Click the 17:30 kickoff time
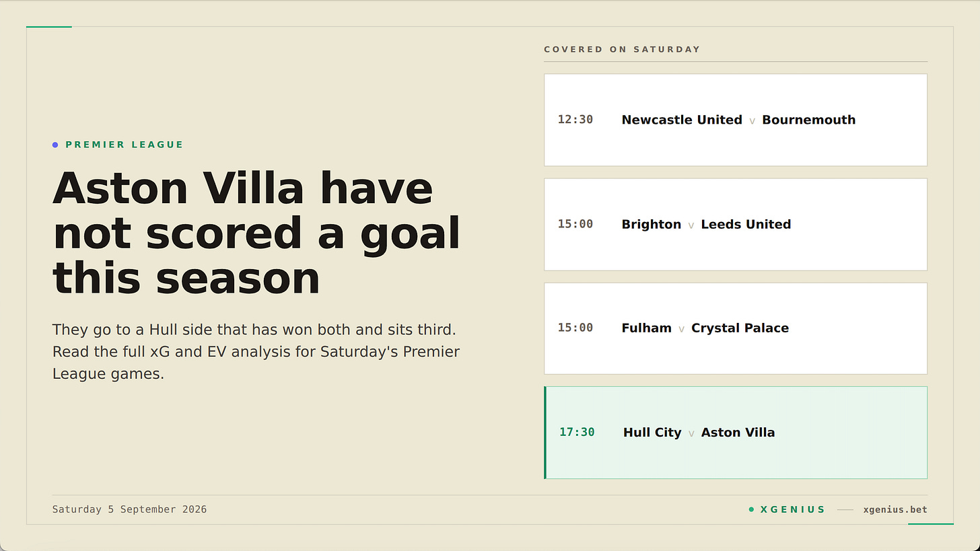The image size is (980, 551). pyautogui.click(x=577, y=432)
